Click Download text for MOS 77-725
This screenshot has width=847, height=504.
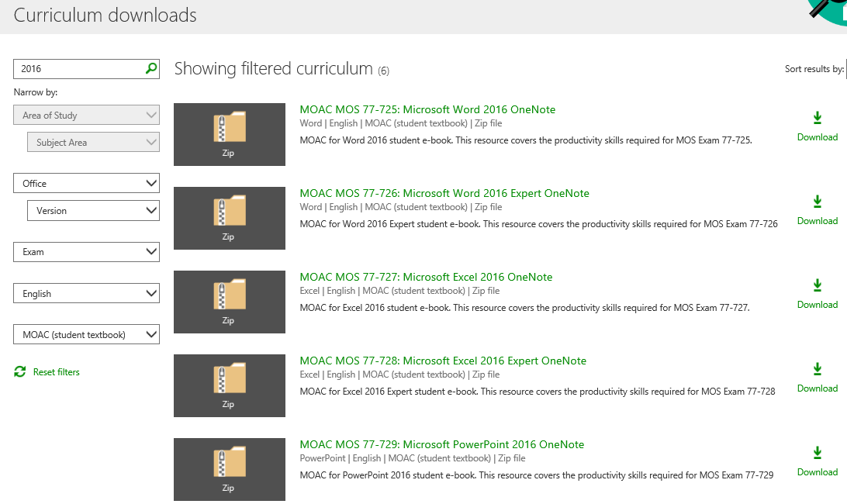coord(818,137)
